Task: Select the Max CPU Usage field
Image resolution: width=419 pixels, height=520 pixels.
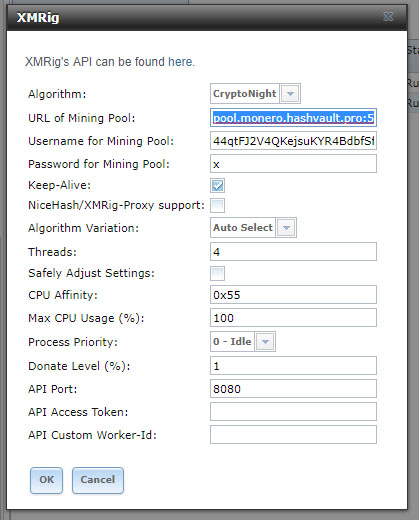Action: coord(293,318)
